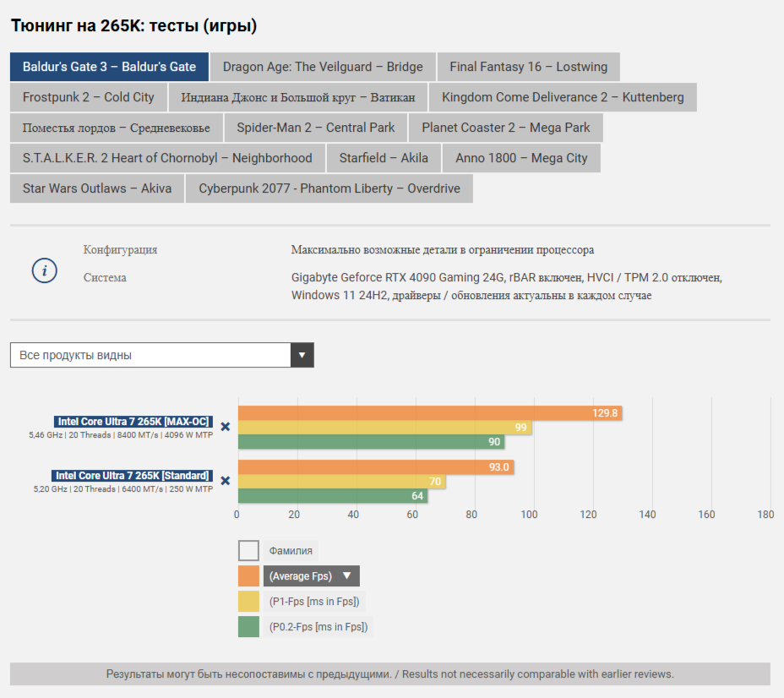This screenshot has height=698, width=784.
Task: Click the results comparability notice at bottom
Action: (390, 674)
